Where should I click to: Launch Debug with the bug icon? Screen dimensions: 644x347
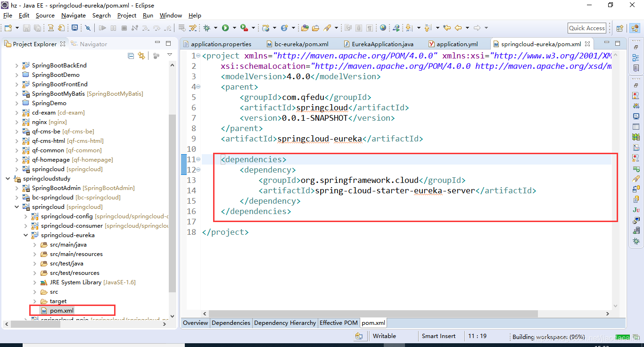pyautogui.click(x=207, y=28)
